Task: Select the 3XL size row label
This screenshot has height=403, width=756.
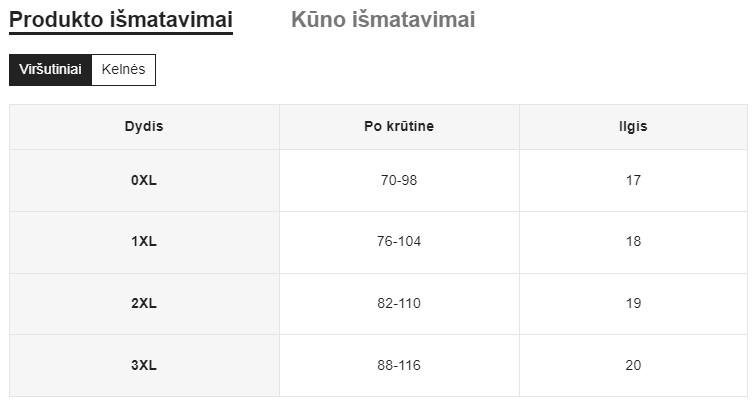Action: click(x=144, y=366)
